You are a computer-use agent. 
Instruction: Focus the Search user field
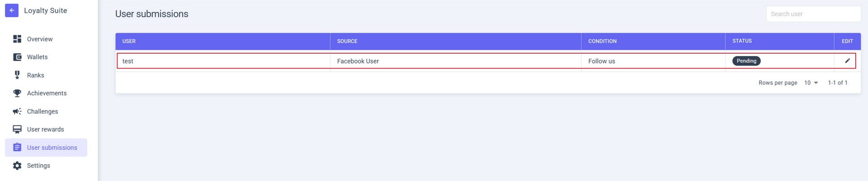point(813,14)
